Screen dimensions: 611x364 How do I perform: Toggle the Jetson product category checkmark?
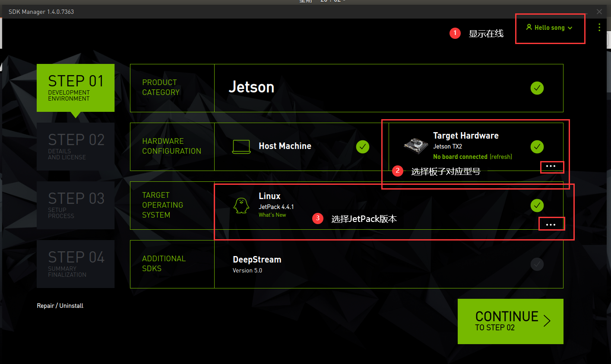[x=537, y=88]
